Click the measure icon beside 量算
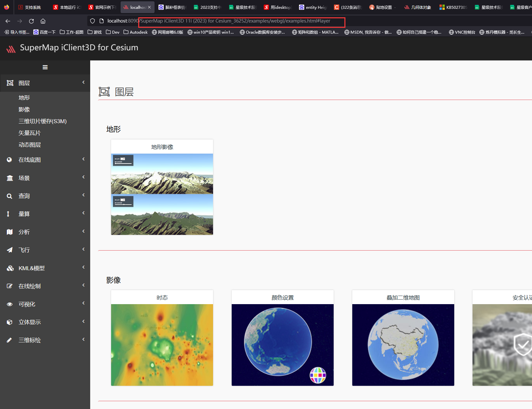Viewport: 532px width, 409px height. pos(8,214)
